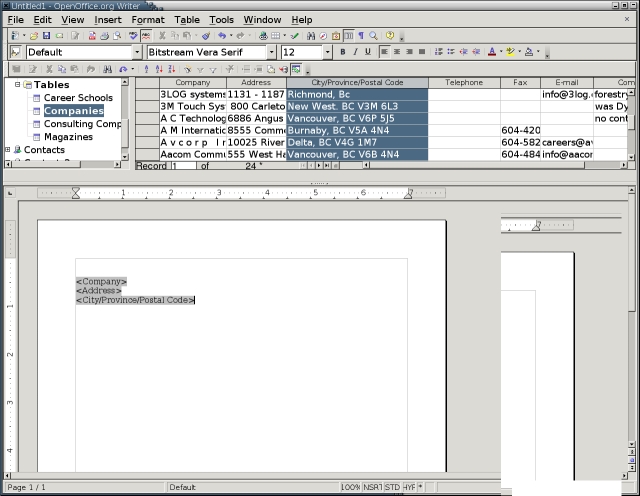The width and height of the screenshot is (640, 496).
Task: Click the Bold formatting icon
Action: 342,52
